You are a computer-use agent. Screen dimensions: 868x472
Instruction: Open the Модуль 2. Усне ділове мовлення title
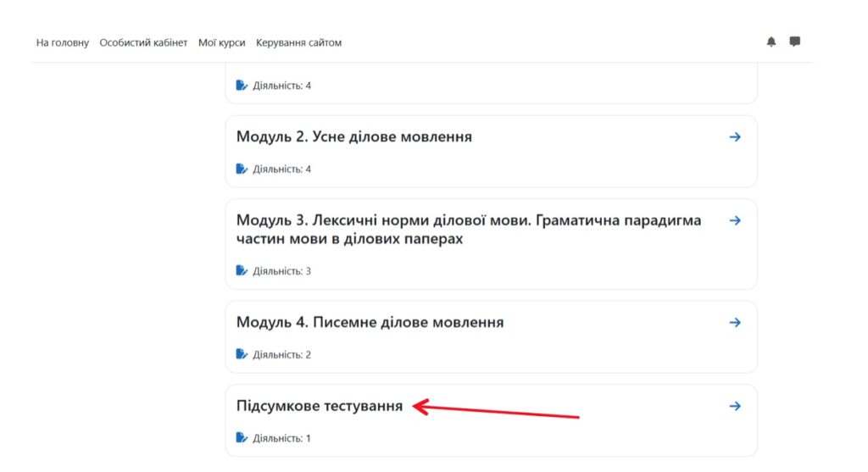point(353,136)
